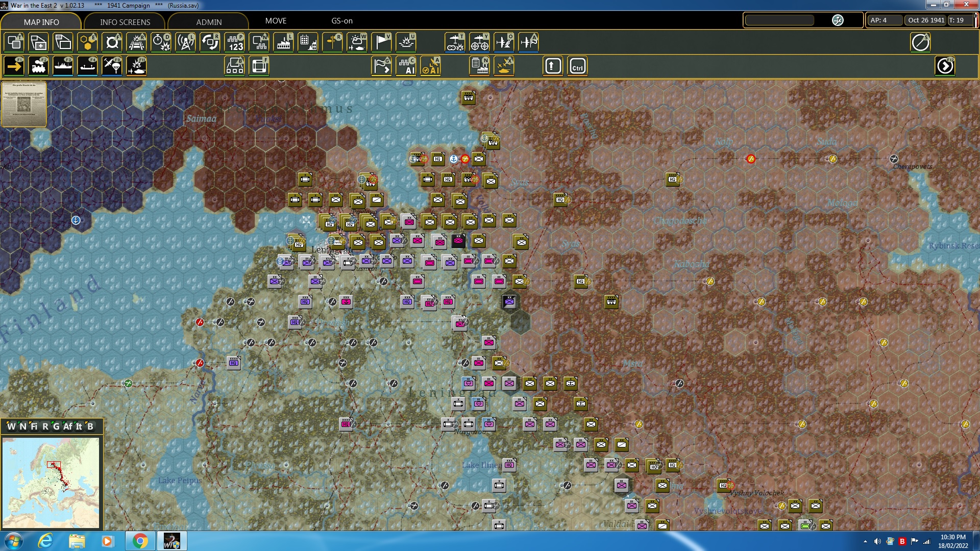Toggle the hex grid overlay icon (E)
Image resolution: width=980 pixels, height=551 pixels.
coord(87,42)
